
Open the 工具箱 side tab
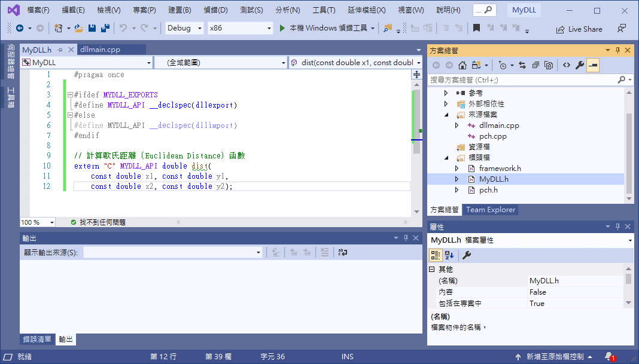(x=11, y=97)
